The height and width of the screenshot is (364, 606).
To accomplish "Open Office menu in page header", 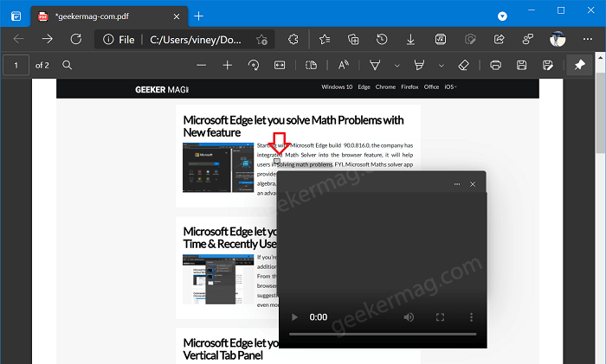I will (x=431, y=87).
